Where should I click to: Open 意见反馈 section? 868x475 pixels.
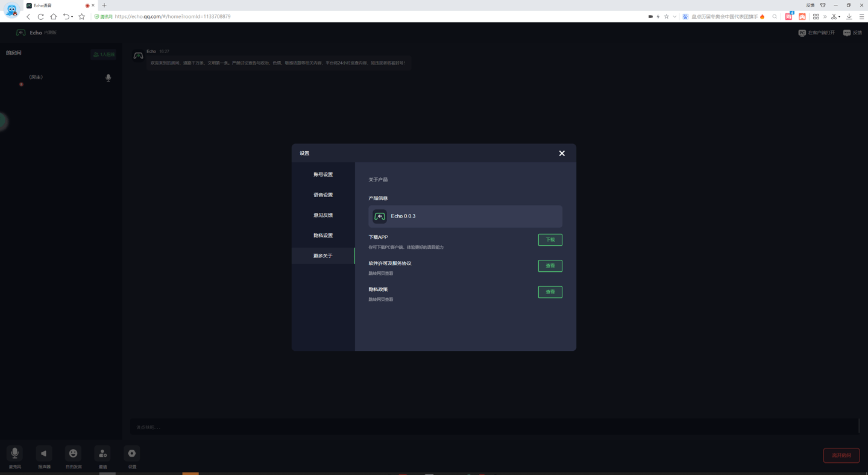(323, 215)
